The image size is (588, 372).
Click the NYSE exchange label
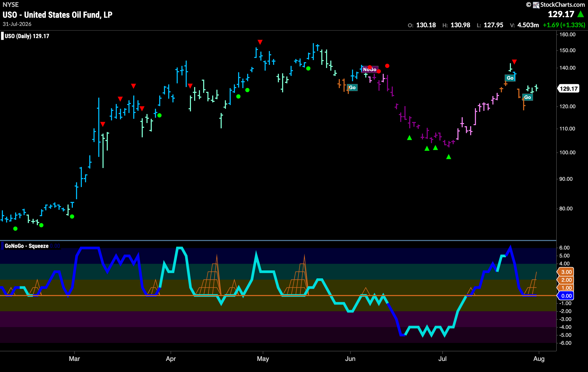11,5
